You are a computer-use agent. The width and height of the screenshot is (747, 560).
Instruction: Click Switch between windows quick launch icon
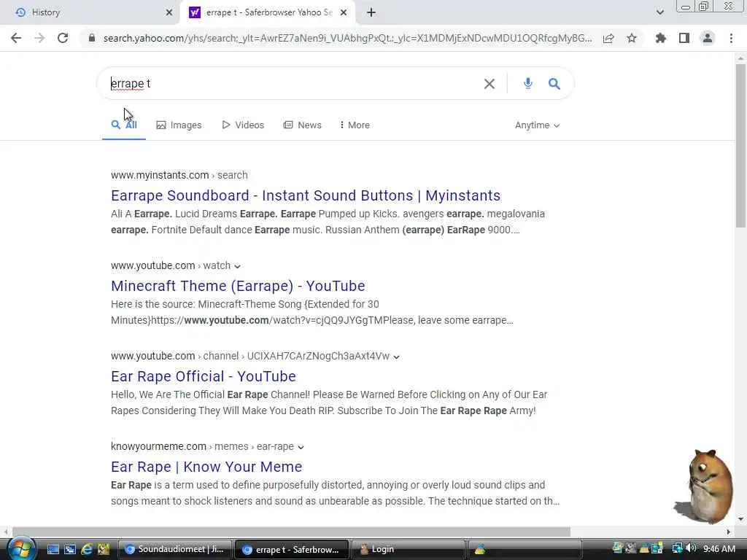70,550
